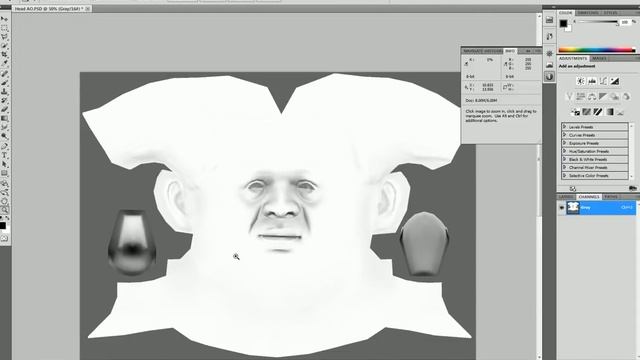640x360 pixels.
Task: Add an Exposure adjustment
Action: [615, 81]
